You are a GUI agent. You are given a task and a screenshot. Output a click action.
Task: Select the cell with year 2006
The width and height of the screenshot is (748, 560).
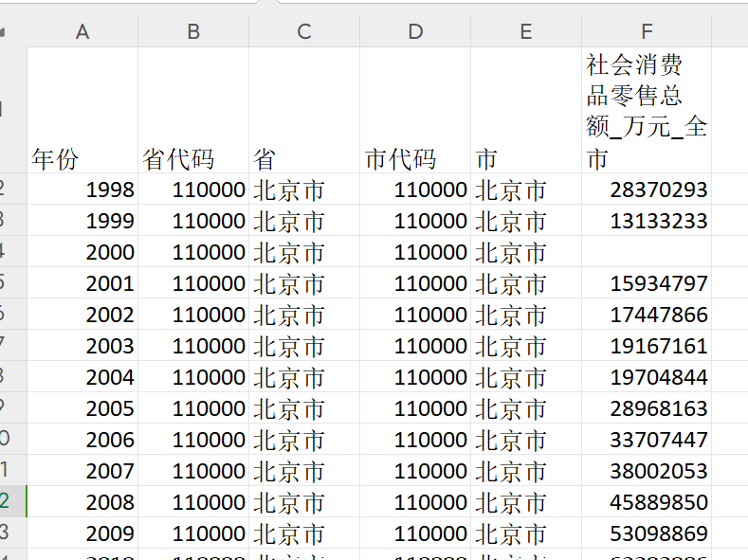click(x=82, y=439)
